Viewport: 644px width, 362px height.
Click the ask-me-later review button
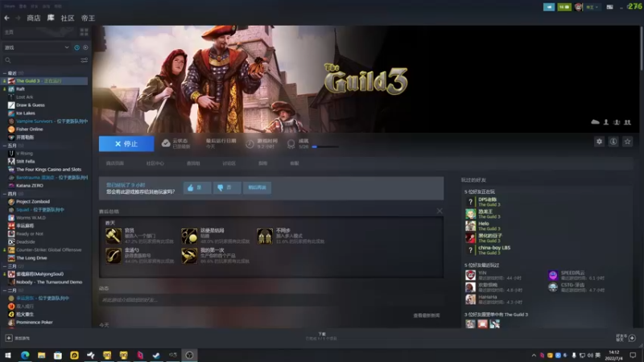(257, 187)
